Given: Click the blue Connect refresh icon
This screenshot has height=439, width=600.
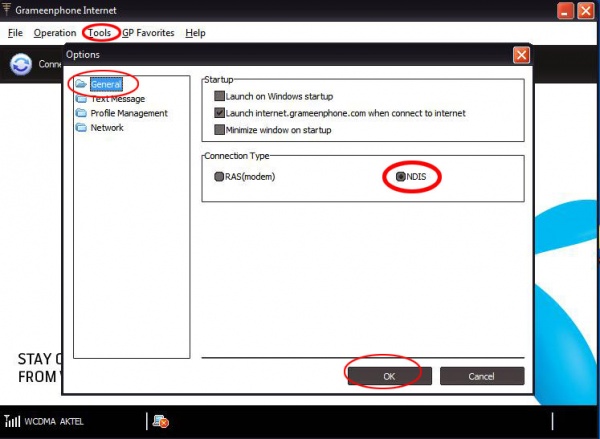Looking at the screenshot, I should 21,64.
